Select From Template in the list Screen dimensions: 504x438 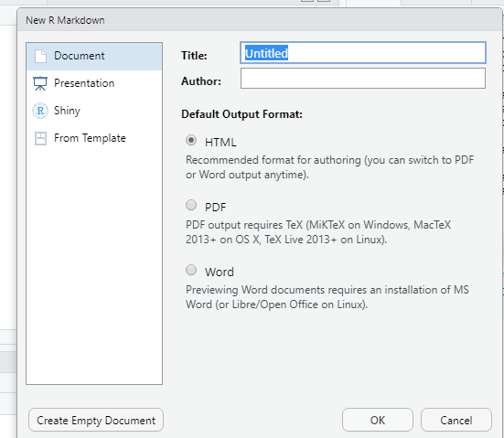click(x=94, y=138)
